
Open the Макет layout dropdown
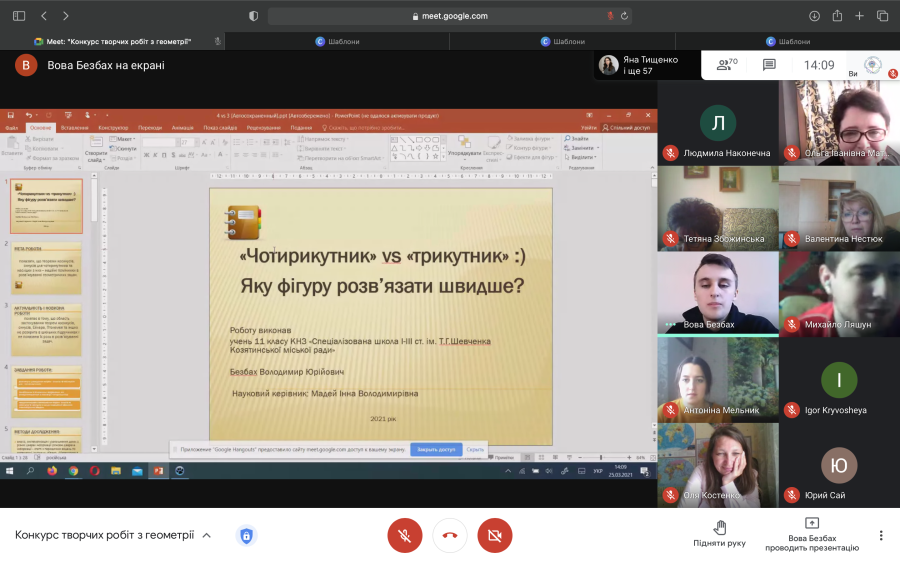(x=123, y=139)
